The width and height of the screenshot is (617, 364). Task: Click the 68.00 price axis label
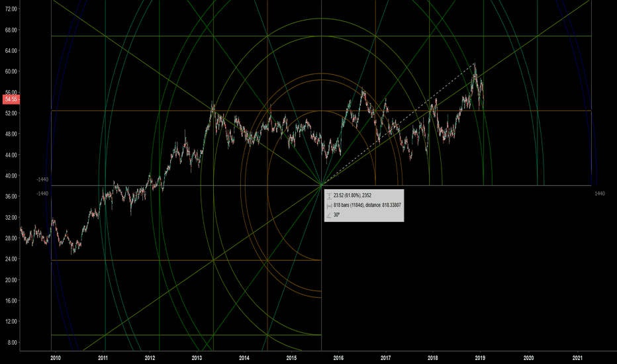tap(11, 30)
